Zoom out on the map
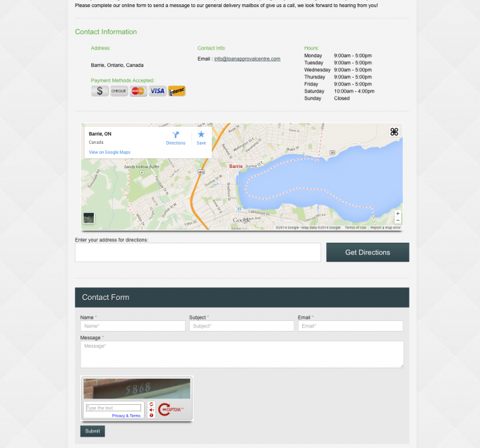The image size is (480, 448). pyautogui.click(x=397, y=221)
